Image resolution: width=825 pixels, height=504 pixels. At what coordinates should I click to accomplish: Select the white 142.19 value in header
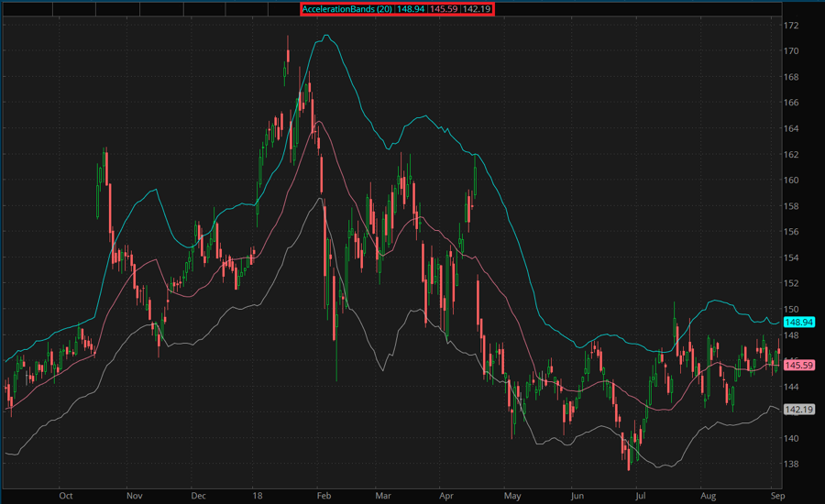(478, 8)
